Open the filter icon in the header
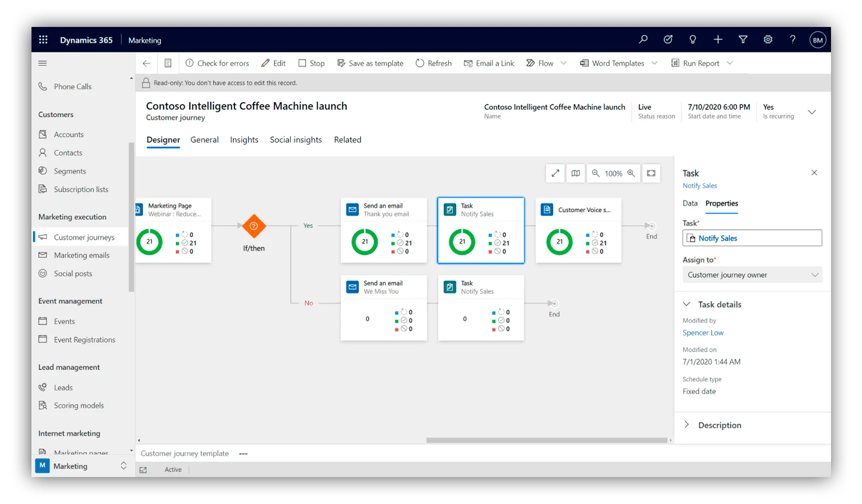The width and height of the screenshot is (862, 504). point(743,39)
